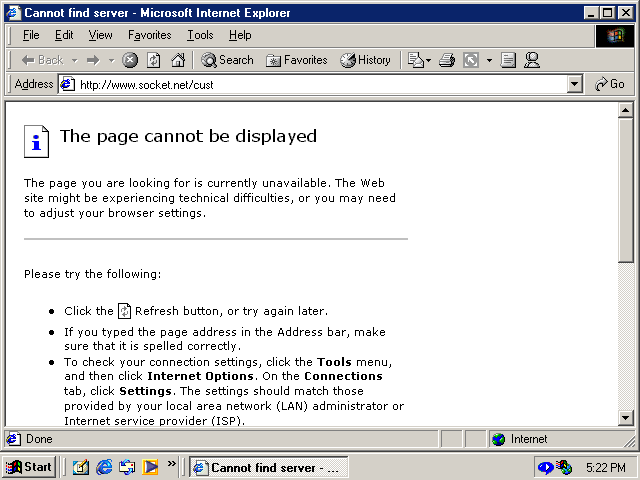Click the Back arrow toolbar button
640x480 pixels.
point(42,60)
